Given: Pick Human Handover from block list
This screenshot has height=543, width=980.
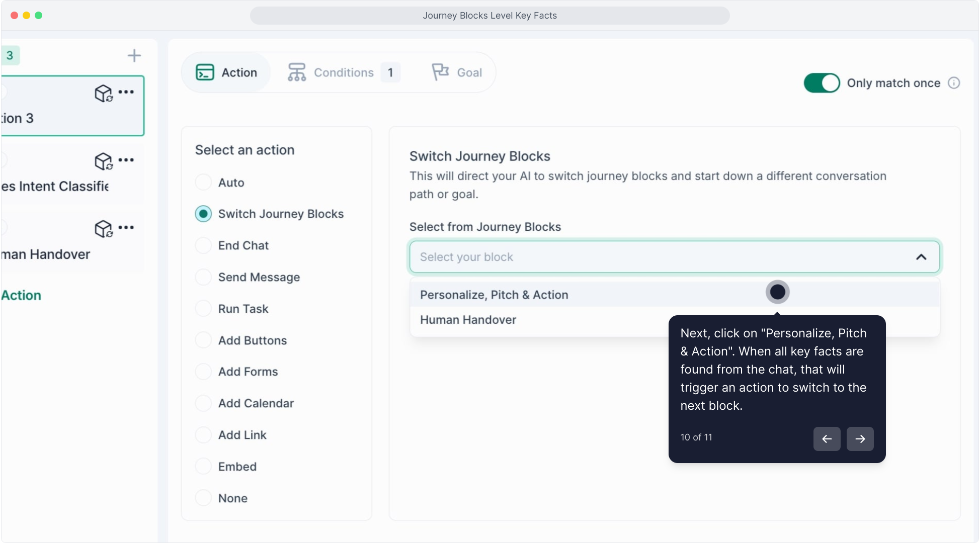Looking at the screenshot, I should coord(468,320).
